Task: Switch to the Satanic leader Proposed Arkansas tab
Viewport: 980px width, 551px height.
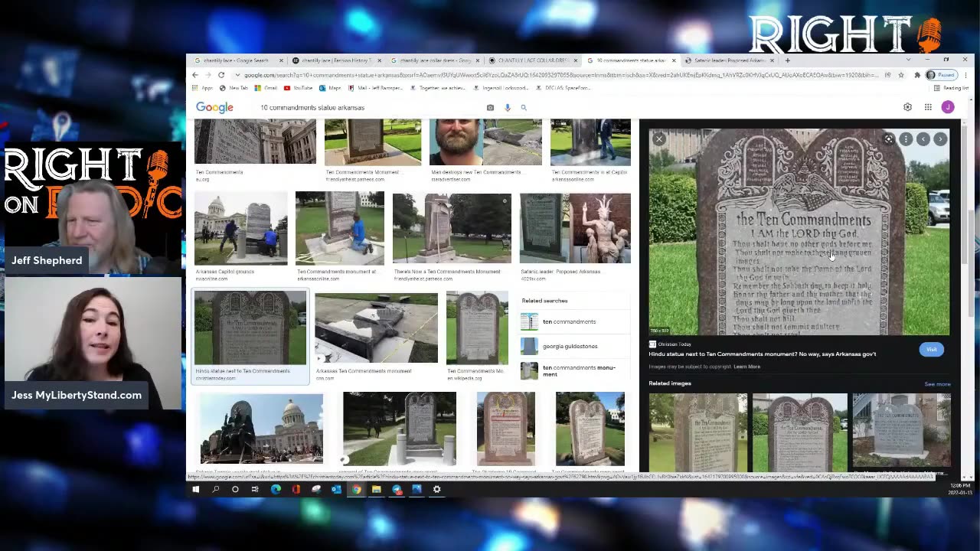Action: pos(727,60)
